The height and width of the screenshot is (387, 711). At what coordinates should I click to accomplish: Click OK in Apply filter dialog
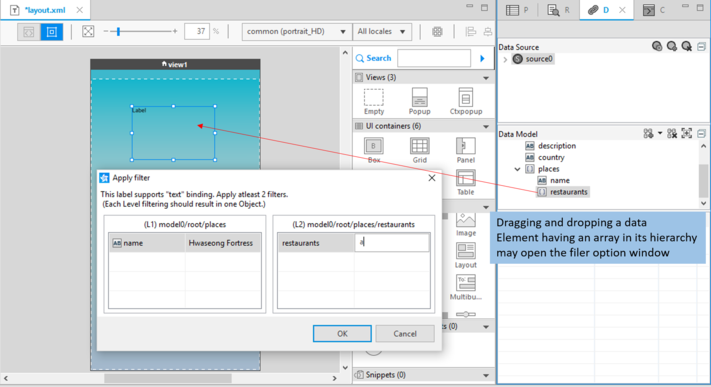click(x=342, y=333)
